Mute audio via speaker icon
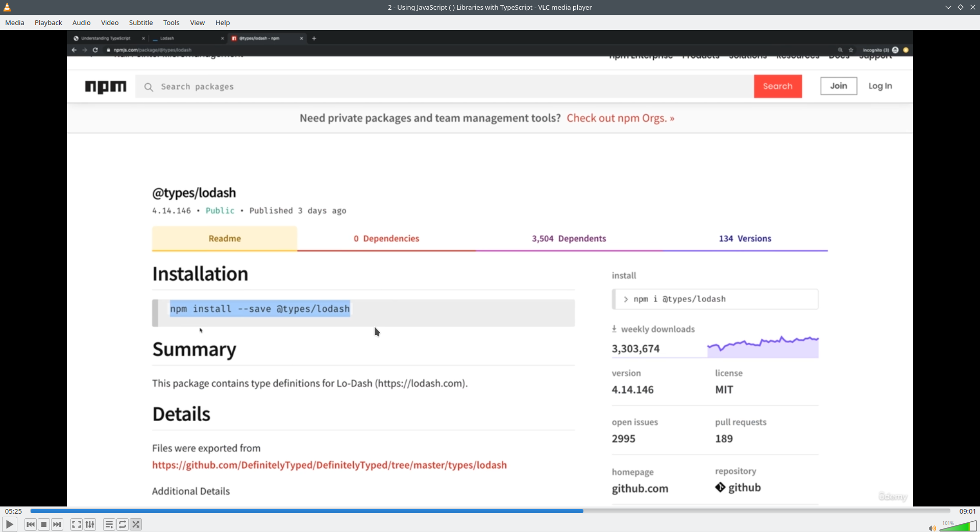980x532 pixels. (932, 528)
